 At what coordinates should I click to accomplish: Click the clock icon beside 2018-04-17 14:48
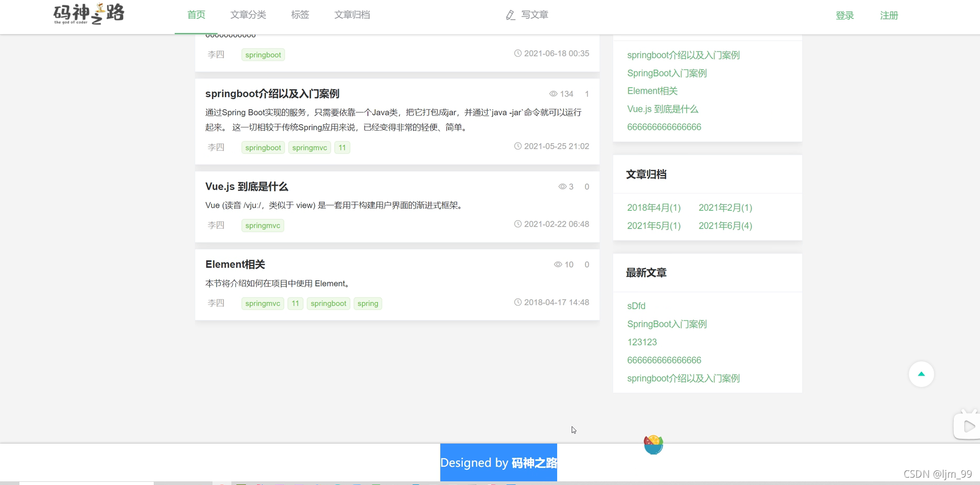518,302
